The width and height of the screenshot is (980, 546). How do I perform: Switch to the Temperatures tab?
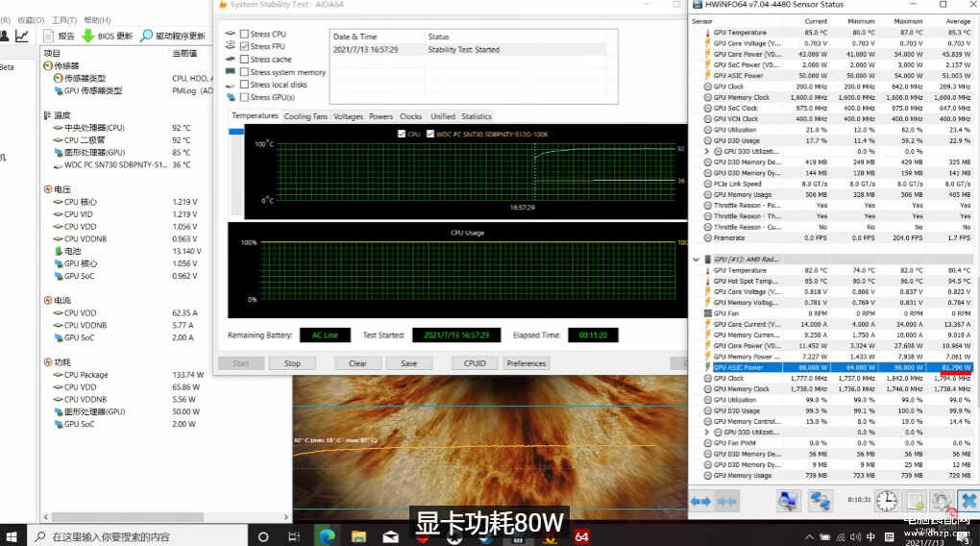point(255,115)
